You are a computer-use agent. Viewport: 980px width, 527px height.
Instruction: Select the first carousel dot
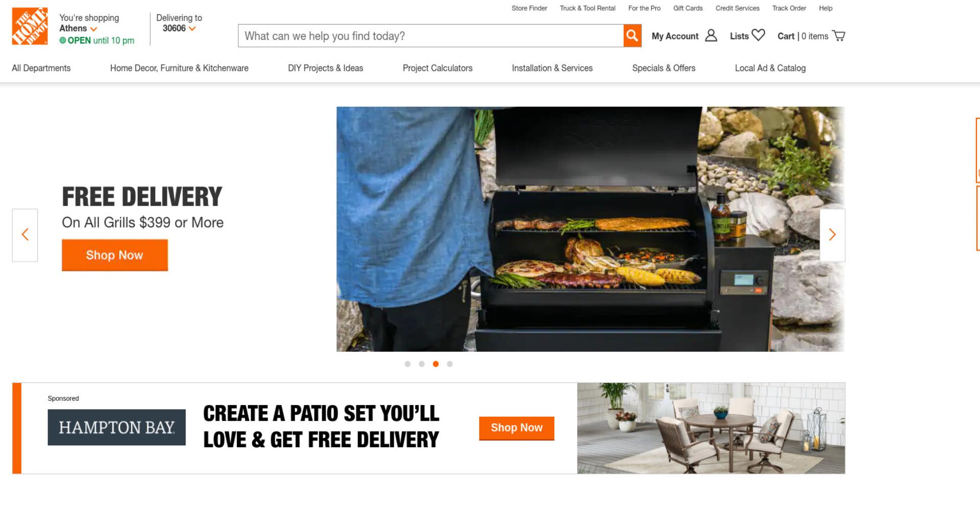tap(407, 364)
